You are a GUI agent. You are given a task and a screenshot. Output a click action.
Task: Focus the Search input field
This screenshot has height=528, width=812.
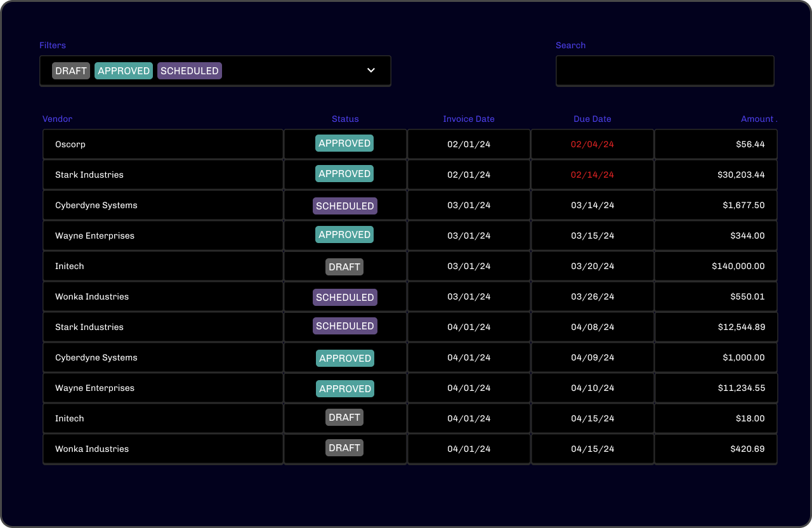(x=664, y=70)
